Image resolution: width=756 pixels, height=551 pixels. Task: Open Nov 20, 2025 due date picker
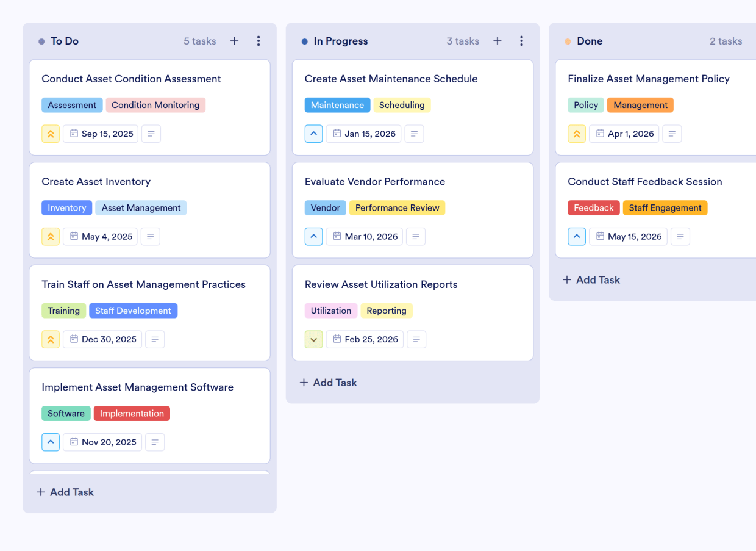coord(102,442)
